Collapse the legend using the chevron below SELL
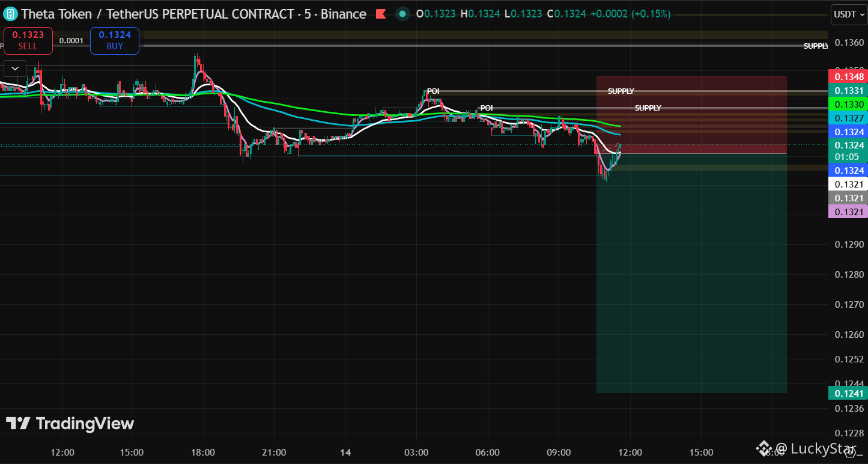This screenshot has width=868, height=464. pos(15,69)
